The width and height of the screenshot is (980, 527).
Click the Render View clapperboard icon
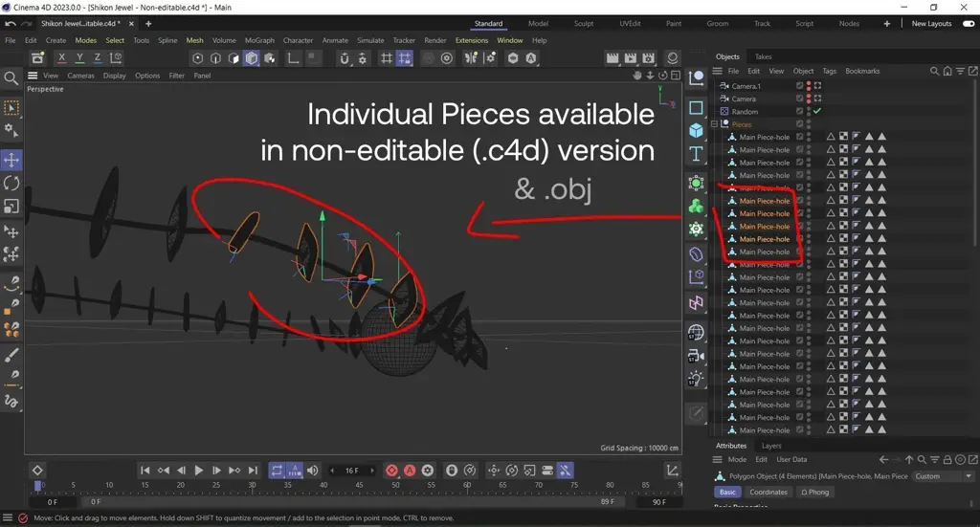click(612, 58)
